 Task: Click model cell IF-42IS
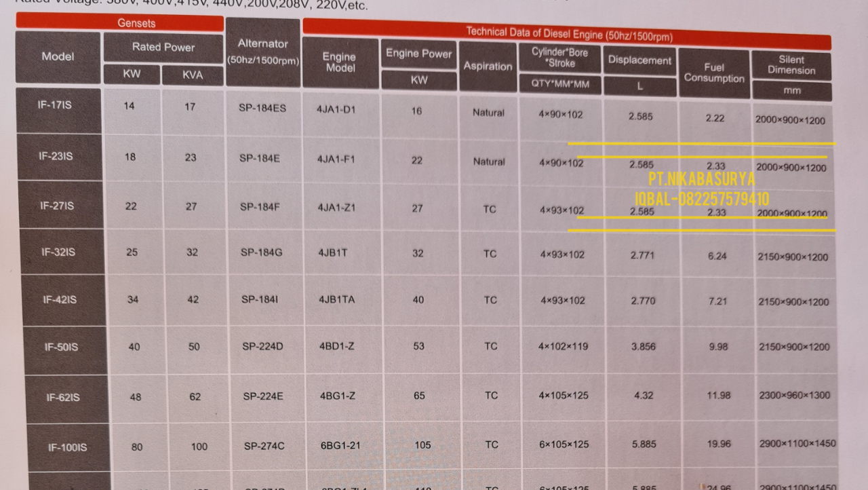click(60, 300)
